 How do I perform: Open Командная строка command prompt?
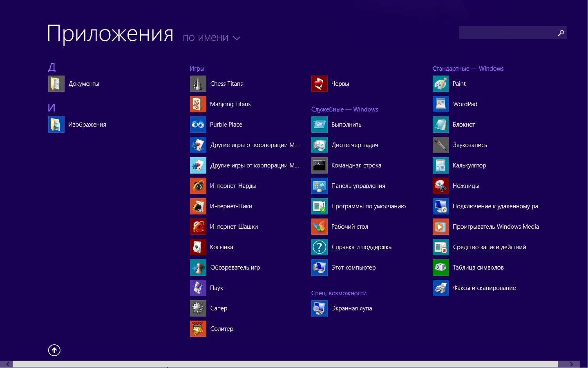tap(347, 165)
